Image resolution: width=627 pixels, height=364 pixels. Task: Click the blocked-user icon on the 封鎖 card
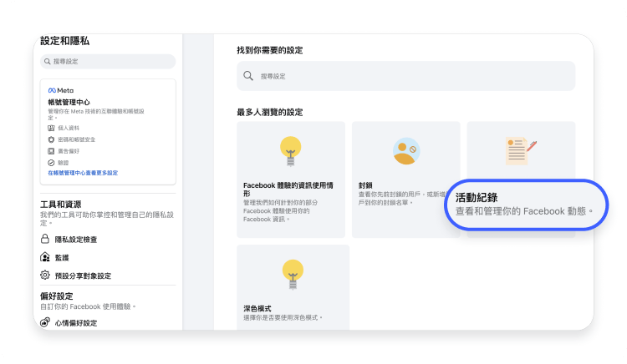click(x=405, y=151)
